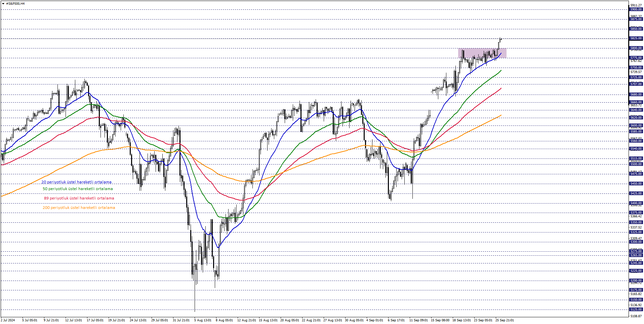Click the 5350.00 price level label

(x=636, y=222)
